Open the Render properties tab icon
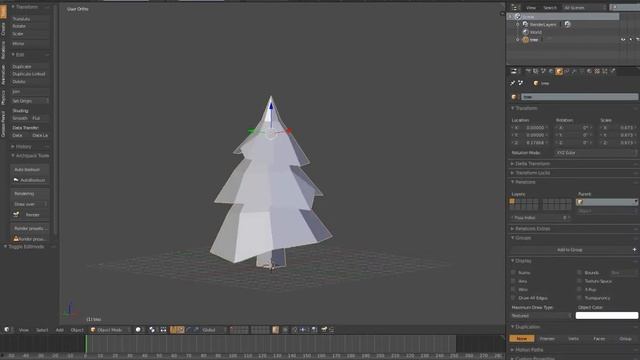Viewport: 640px width, 360px height. point(528,71)
